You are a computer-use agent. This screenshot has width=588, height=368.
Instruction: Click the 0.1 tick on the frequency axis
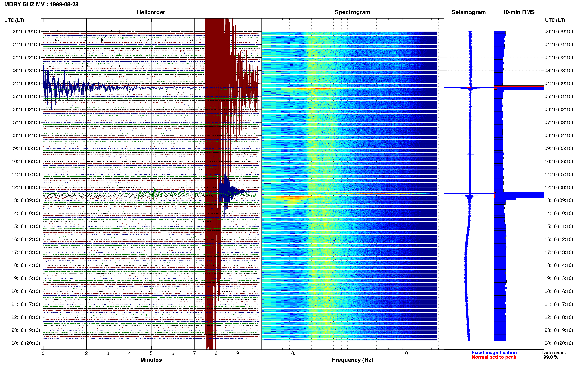pyautogui.click(x=295, y=353)
